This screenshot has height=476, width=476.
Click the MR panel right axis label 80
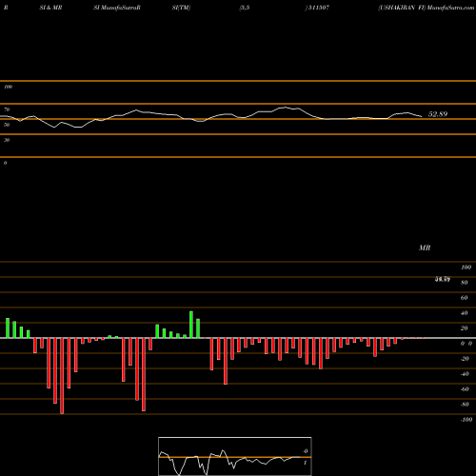point(465,283)
